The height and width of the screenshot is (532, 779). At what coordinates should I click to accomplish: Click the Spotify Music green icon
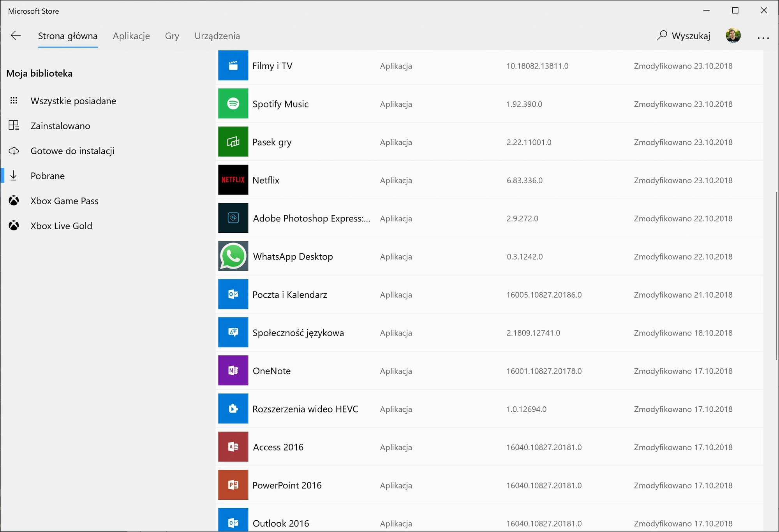point(233,104)
